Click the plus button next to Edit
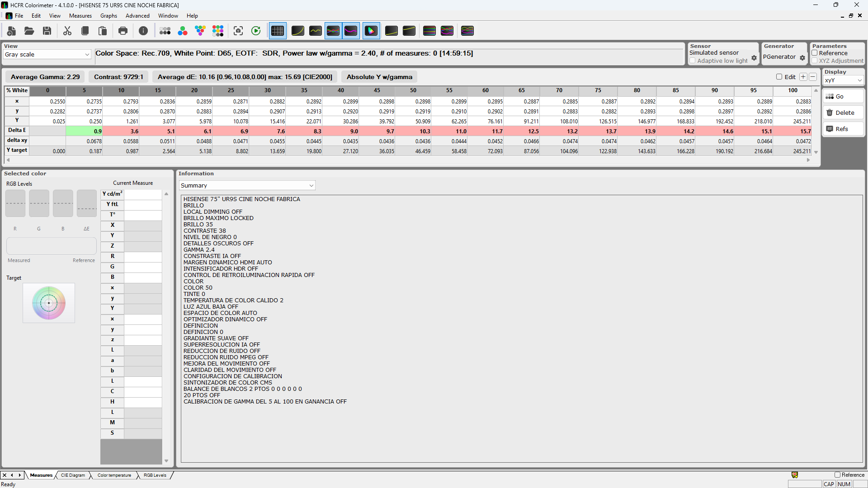868x488 pixels. point(803,77)
